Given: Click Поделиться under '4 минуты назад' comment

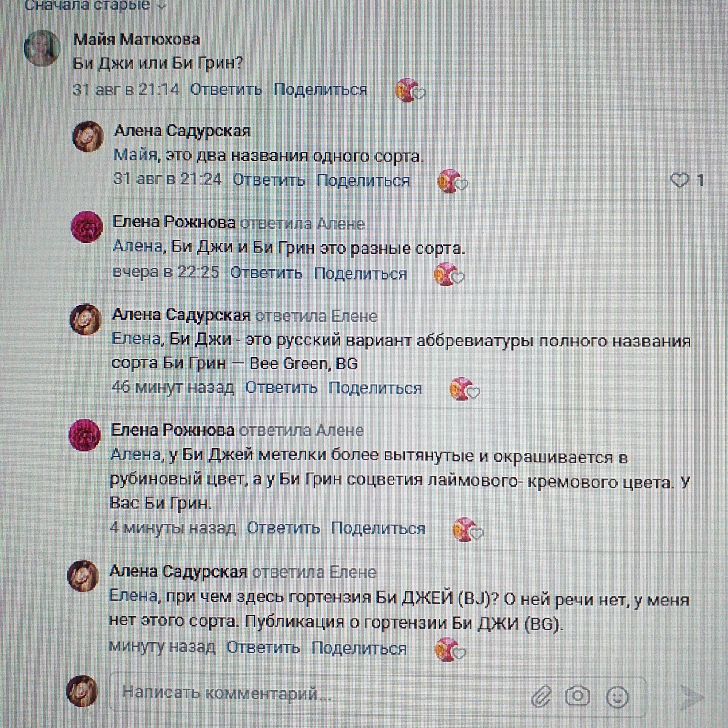Looking at the screenshot, I should click(x=378, y=528).
